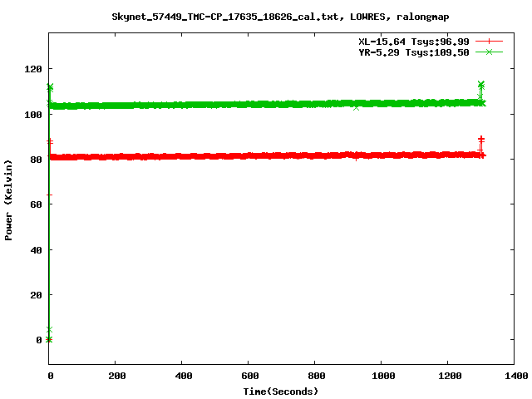This screenshot has width=532, height=399.
Task: Click the Power (Kelvin) axis label
Action: [x=8, y=200]
